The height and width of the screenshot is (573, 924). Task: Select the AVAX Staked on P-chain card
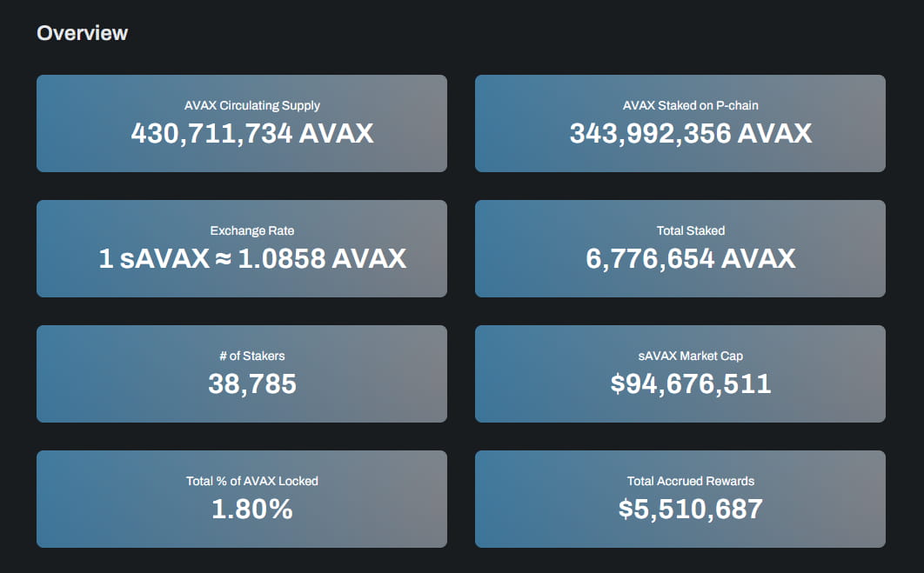(680, 123)
